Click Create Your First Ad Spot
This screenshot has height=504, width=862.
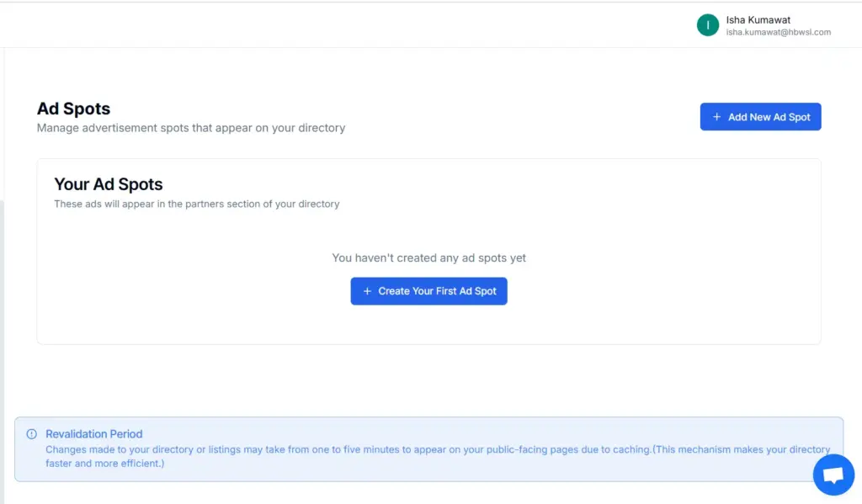pyautogui.click(x=428, y=291)
